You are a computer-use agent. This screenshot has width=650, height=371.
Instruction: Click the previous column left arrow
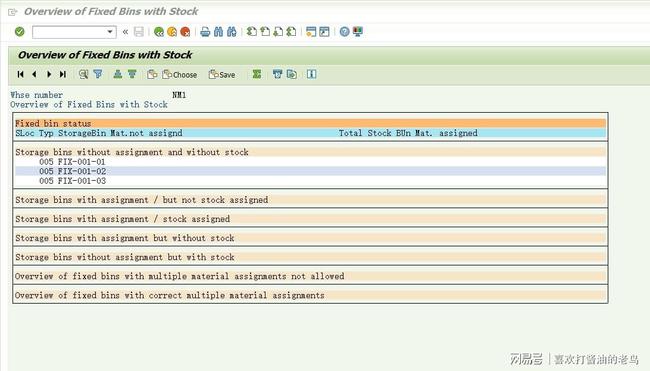click(34, 74)
